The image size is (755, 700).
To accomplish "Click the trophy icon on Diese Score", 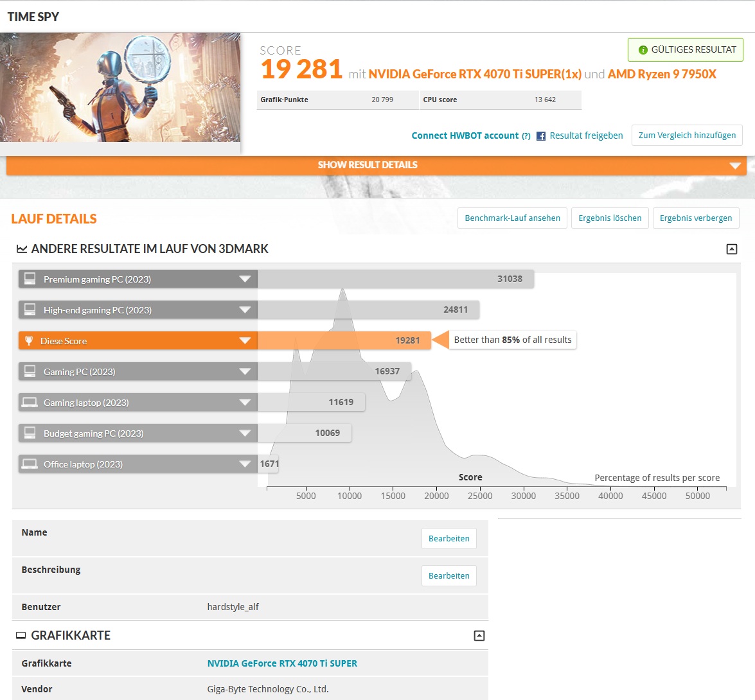I will click(x=29, y=341).
